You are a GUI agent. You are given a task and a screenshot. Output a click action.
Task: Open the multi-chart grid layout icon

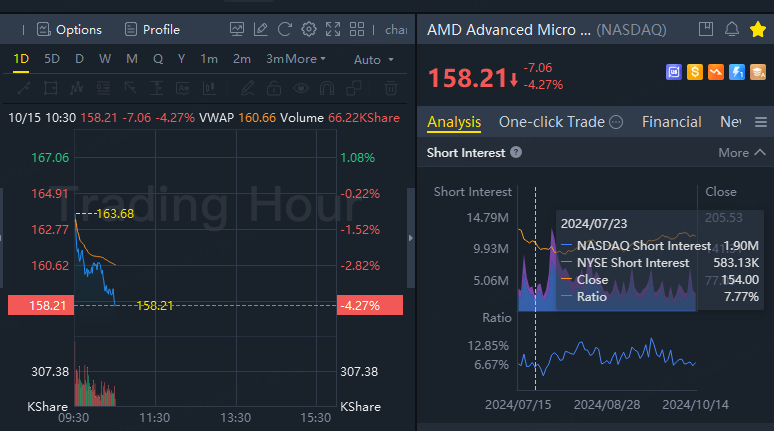[358, 29]
